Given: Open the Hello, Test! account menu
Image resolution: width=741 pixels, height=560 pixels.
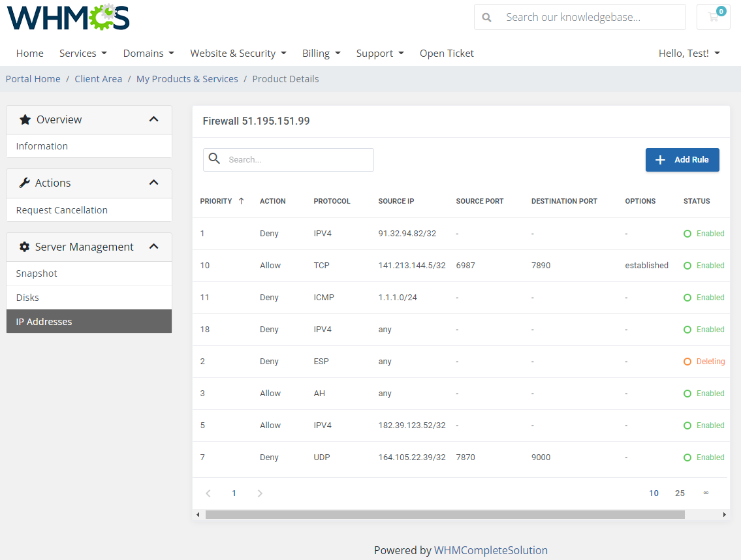Looking at the screenshot, I should point(689,53).
